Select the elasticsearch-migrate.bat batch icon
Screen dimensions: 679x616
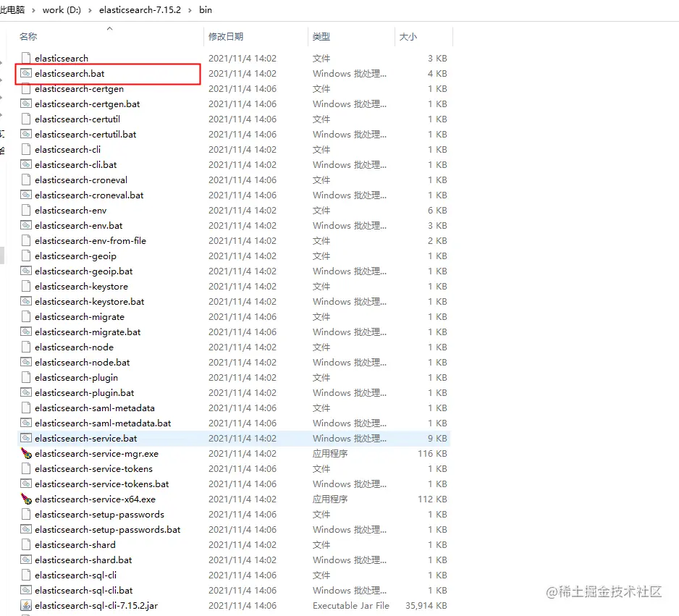(26, 332)
